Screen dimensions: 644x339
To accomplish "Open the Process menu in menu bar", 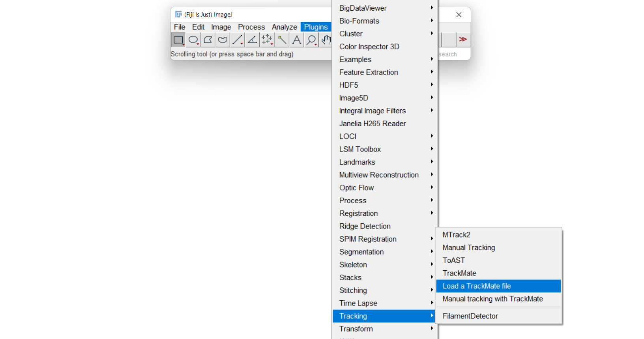I will 251,27.
